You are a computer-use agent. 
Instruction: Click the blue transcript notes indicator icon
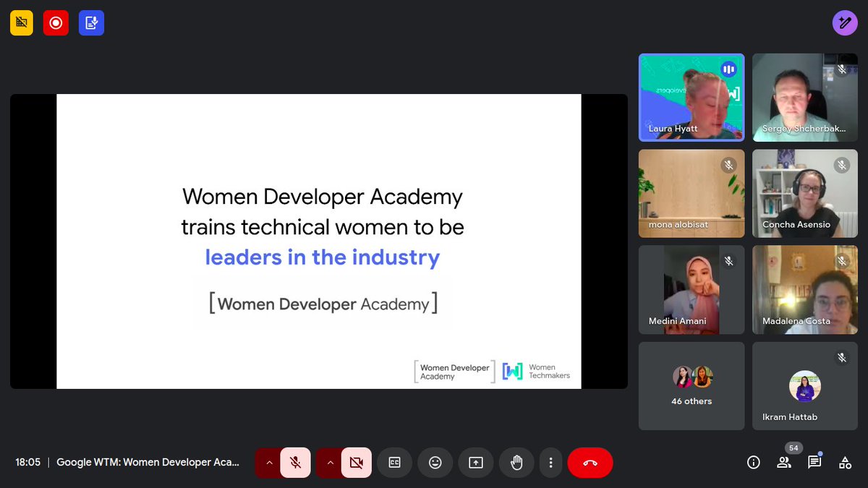click(x=91, y=23)
